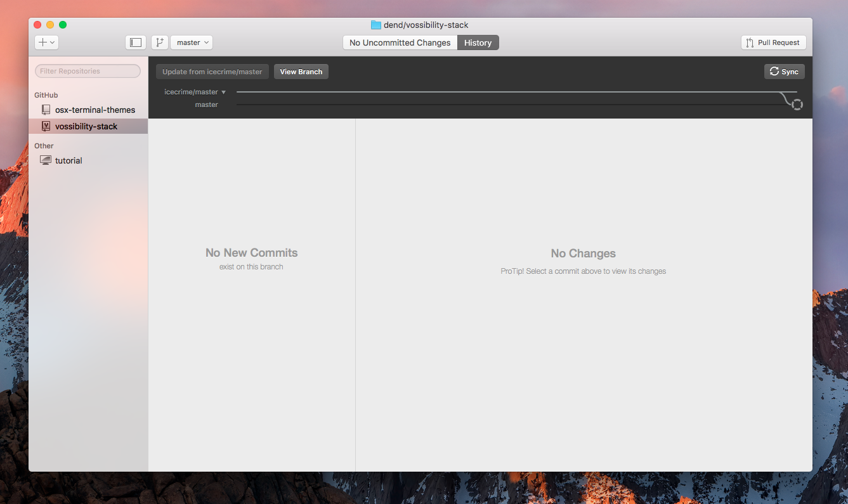Click the No Changes heading

(x=584, y=254)
